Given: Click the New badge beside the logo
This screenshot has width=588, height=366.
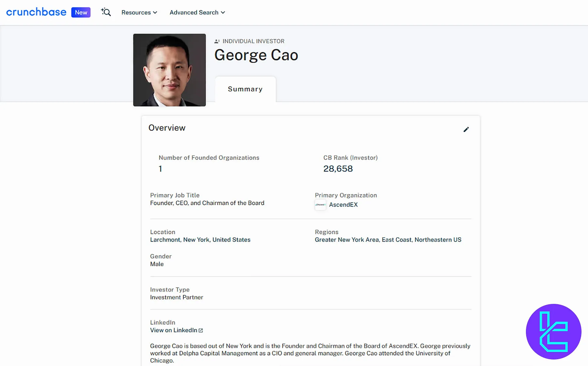Looking at the screenshot, I should click(81, 12).
